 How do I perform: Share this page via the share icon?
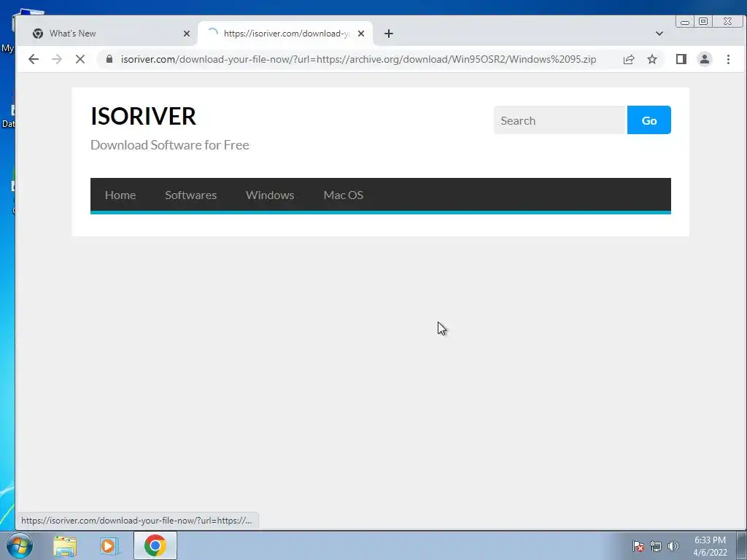click(629, 59)
